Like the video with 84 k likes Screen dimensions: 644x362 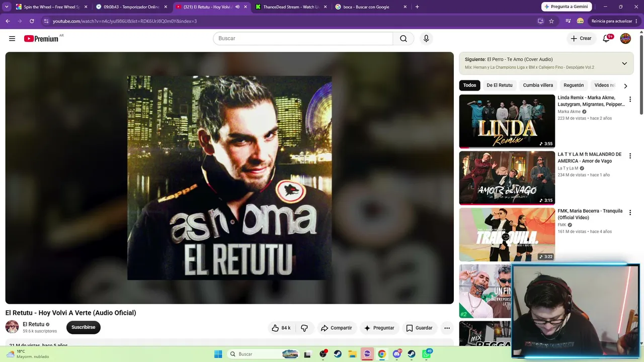(x=281, y=328)
